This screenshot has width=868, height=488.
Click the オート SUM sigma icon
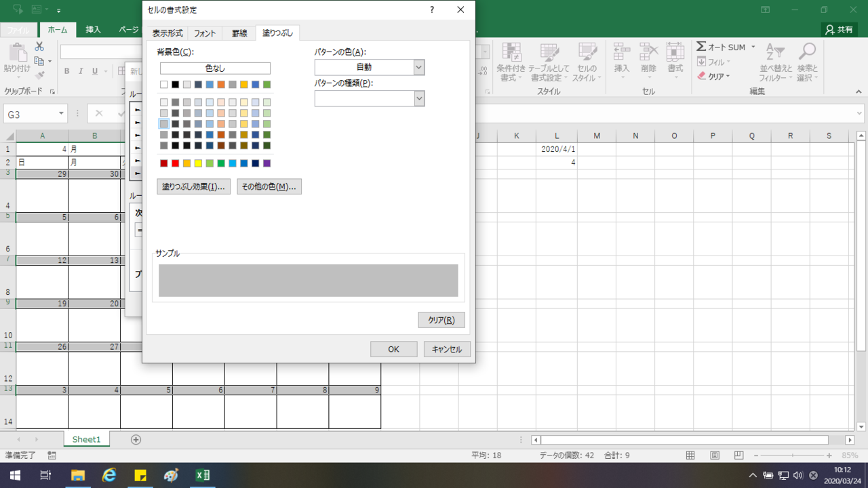point(701,47)
